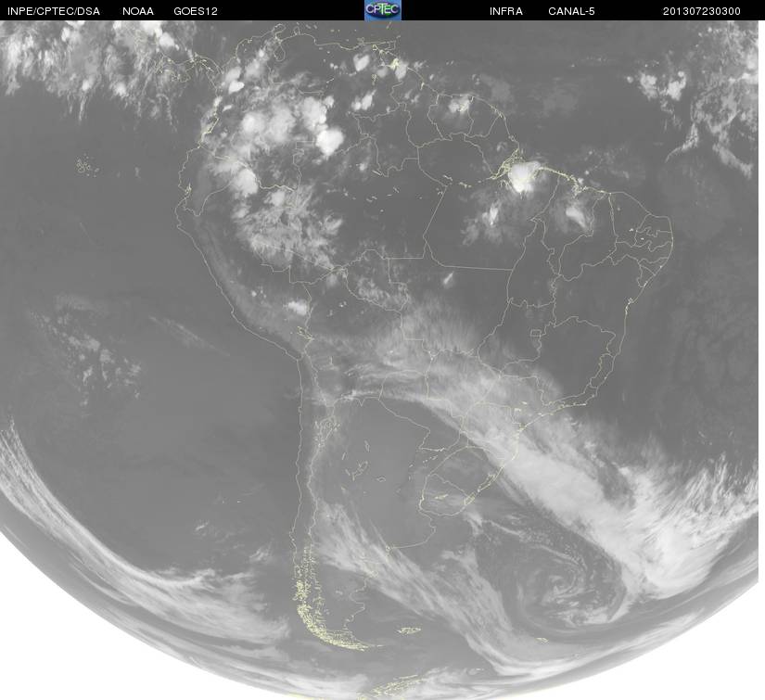Click the CANAL-5 channel label

571,11
